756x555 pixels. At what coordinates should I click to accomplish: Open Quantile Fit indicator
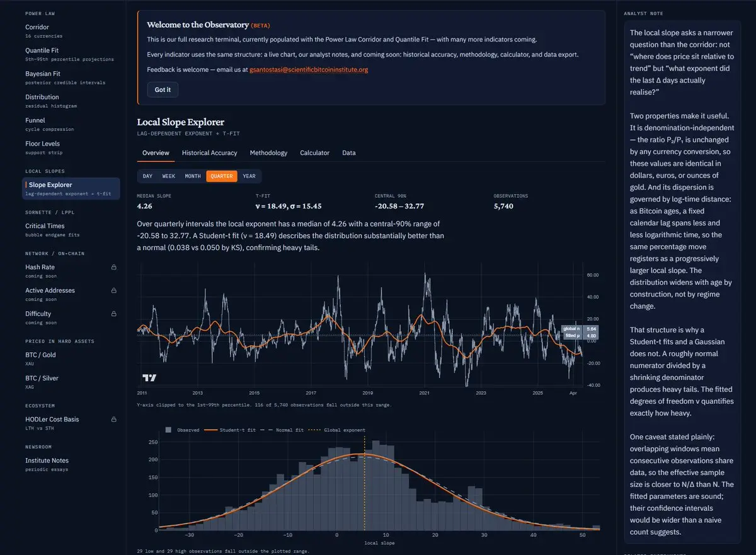click(71, 54)
